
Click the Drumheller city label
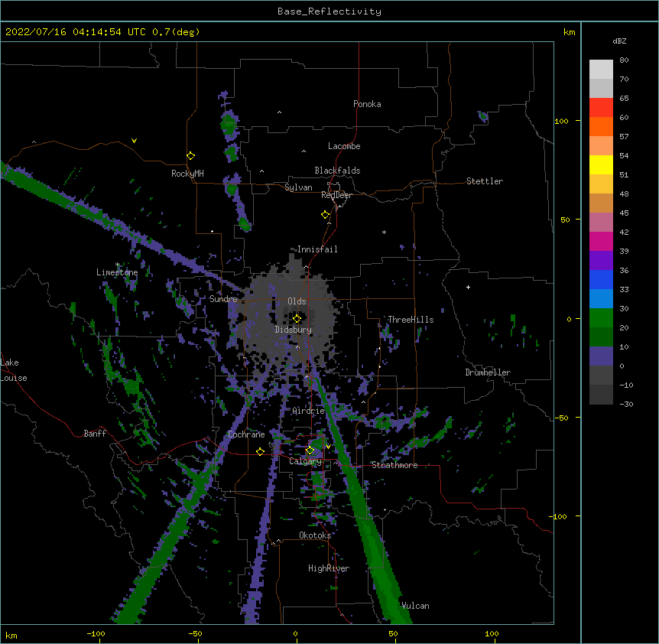click(x=488, y=372)
